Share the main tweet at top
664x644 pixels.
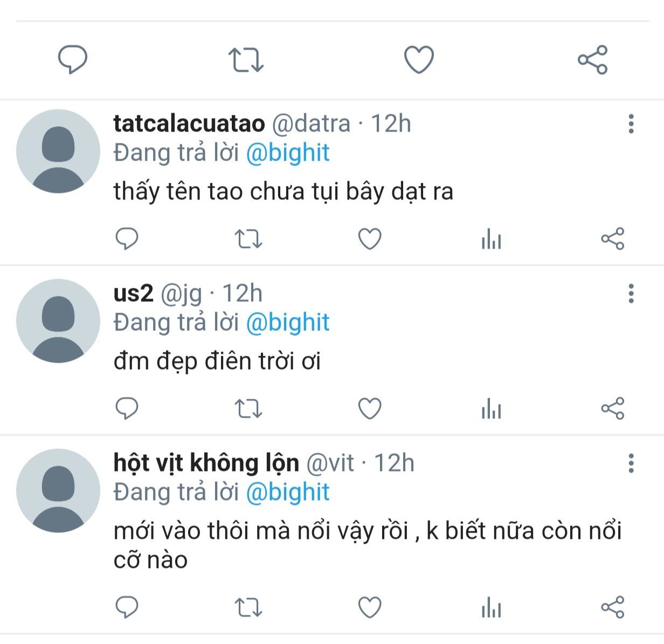[x=592, y=60]
